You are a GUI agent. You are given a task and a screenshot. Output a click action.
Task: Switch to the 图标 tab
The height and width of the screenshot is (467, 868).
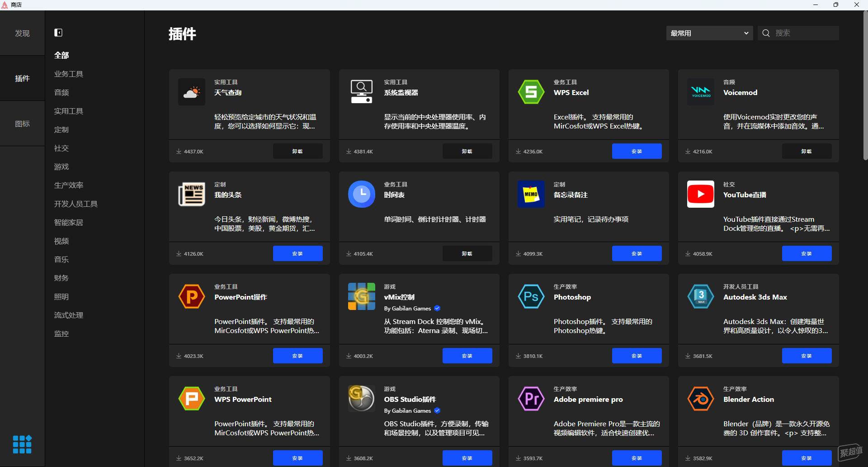coord(22,124)
